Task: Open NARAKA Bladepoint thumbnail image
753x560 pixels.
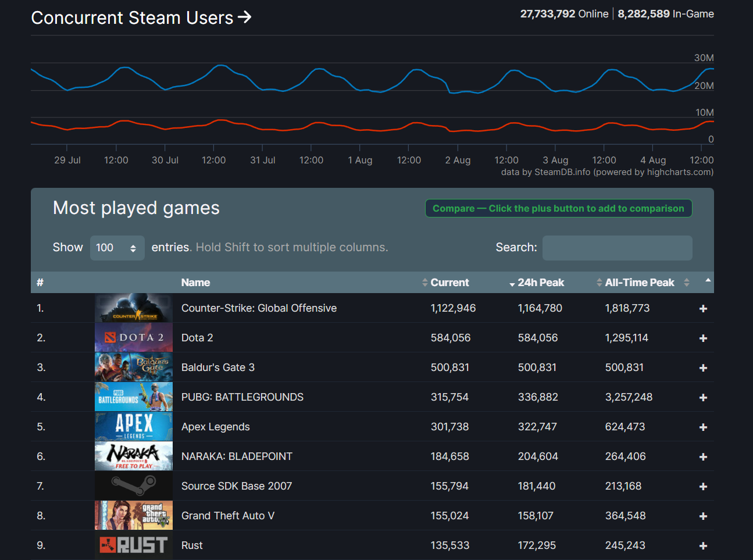Action: [134, 456]
